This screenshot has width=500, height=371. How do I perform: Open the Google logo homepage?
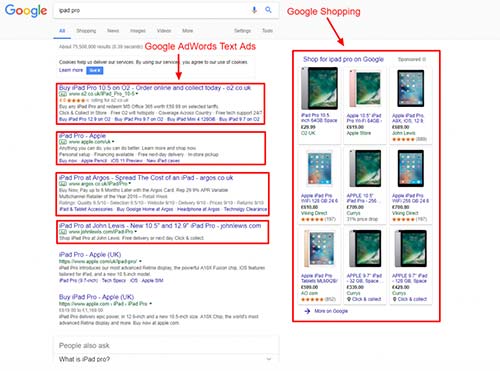[x=26, y=11]
